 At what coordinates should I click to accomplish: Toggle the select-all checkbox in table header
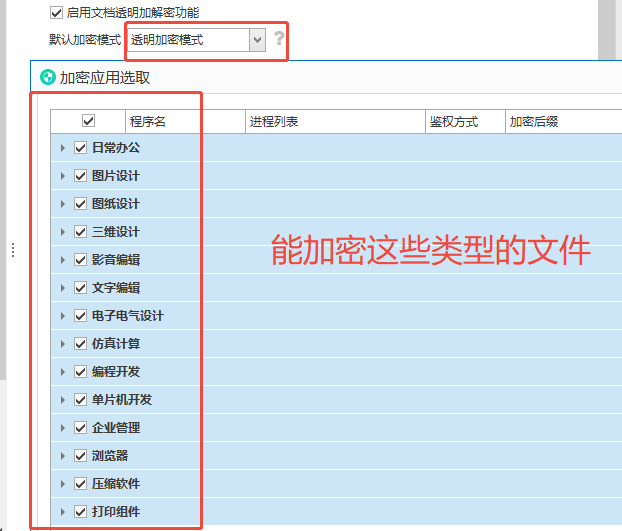pos(88,121)
